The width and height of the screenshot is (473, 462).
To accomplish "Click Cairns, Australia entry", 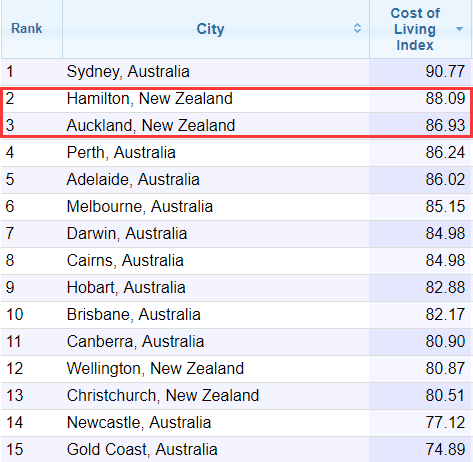I will point(125,261).
